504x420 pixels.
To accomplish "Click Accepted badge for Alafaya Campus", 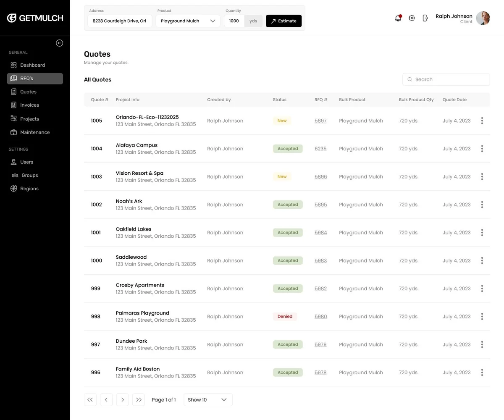I will [288, 149].
